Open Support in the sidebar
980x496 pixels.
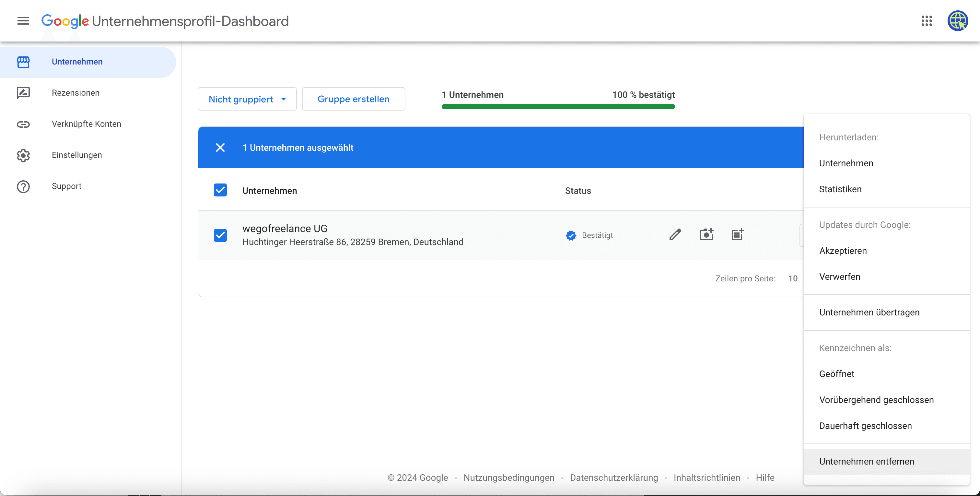pos(88,186)
